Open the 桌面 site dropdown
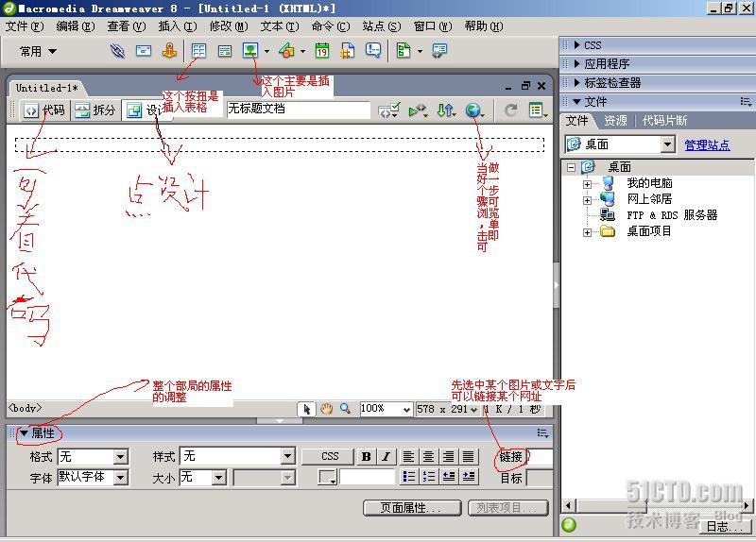The width and height of the screenshot is (756, 542). (667, 144)
